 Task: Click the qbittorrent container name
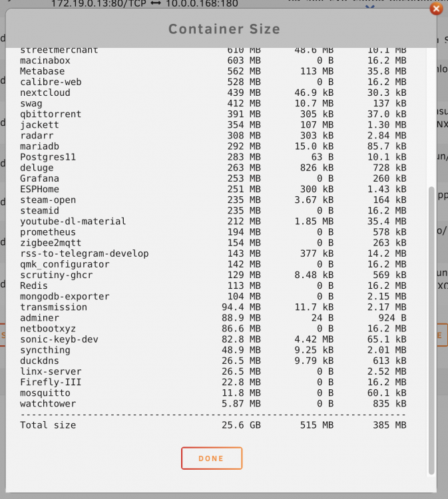pyautogui.click(x=51, y=114)
